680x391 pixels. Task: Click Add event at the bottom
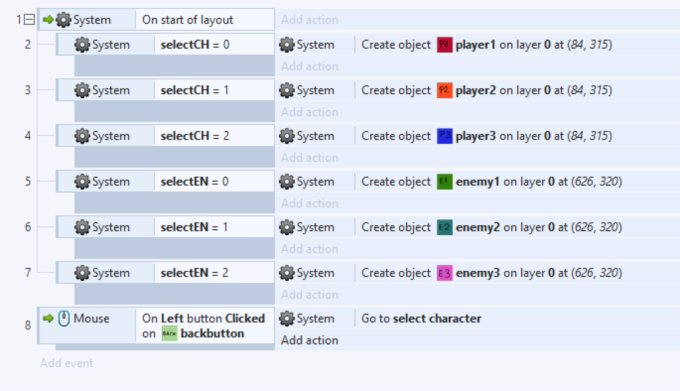[66, 363]
